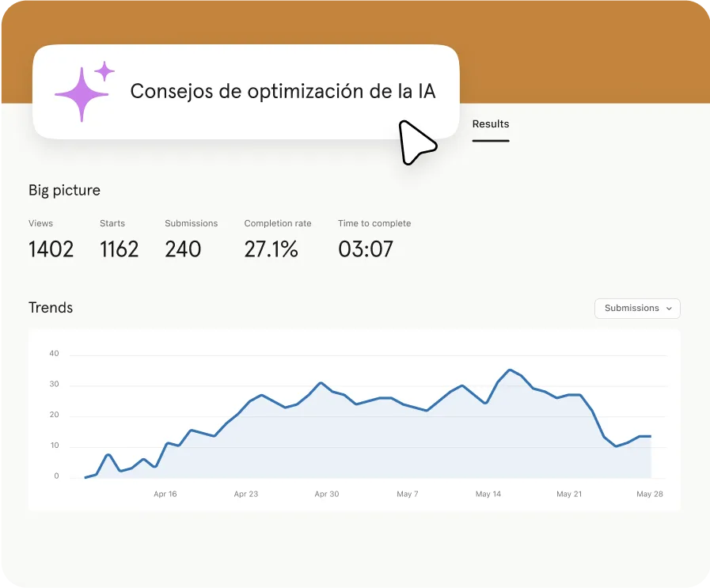
Task: Click the Submissions count 240
Action: pos(183,249)
